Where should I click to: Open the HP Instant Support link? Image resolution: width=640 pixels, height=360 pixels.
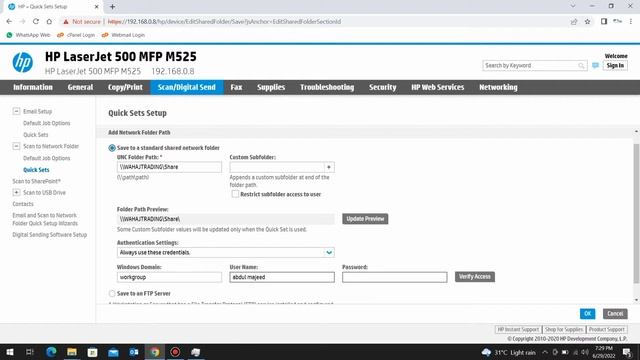pyautogui.click(x=518, y=329)
